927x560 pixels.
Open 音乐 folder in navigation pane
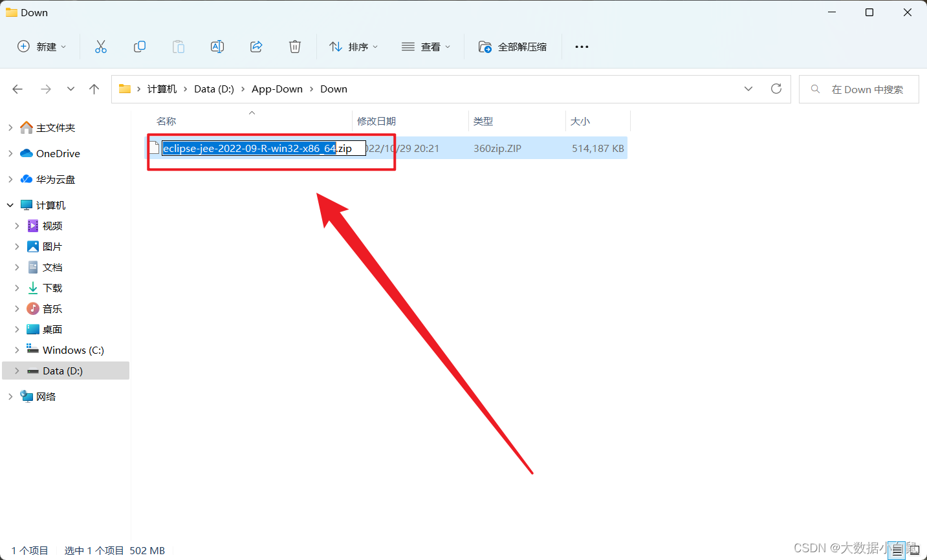click(52, 309)
